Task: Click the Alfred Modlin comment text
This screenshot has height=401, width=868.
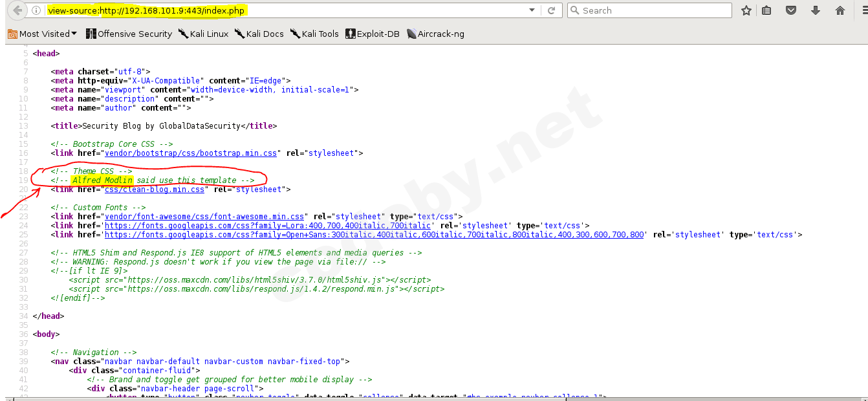Action: 103,180
